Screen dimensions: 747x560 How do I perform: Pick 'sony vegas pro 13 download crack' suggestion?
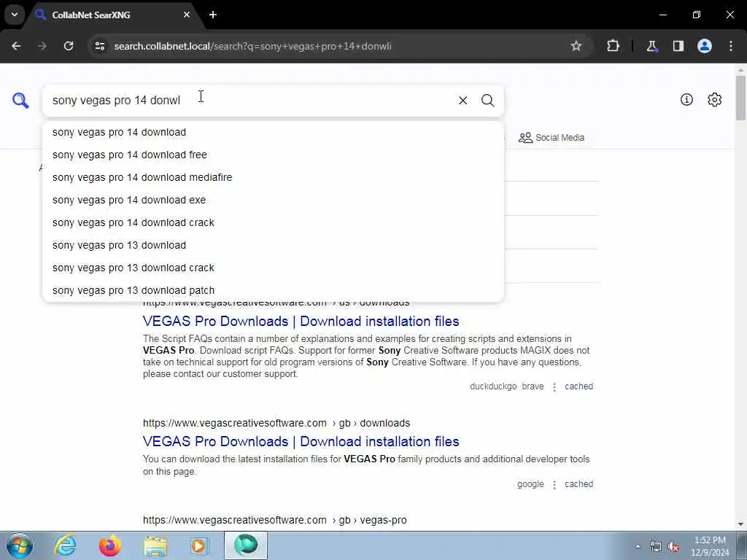coord(273,268)
